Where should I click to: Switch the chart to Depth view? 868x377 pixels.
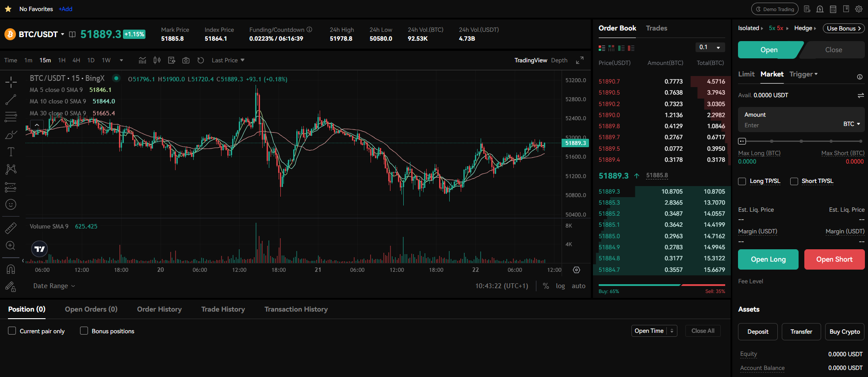coord(559,60)
